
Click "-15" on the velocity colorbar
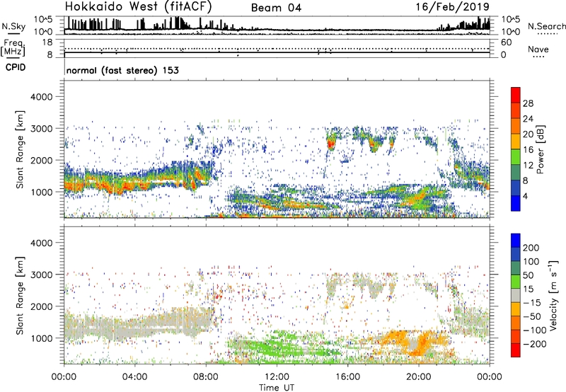[532, 303]
